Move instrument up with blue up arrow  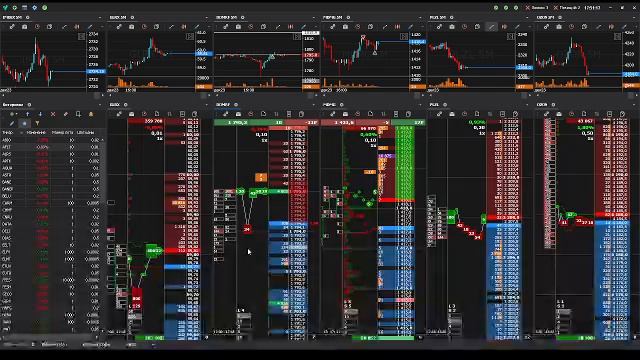[28, 114]
